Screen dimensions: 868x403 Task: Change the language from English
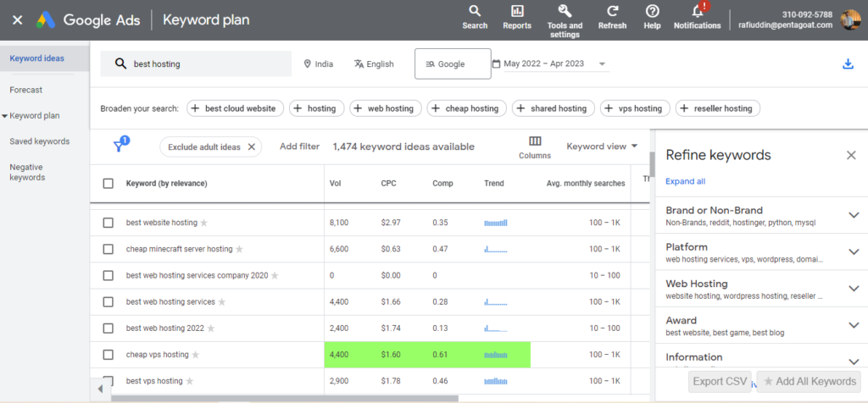pyautogui.click(x=374, y=64)
